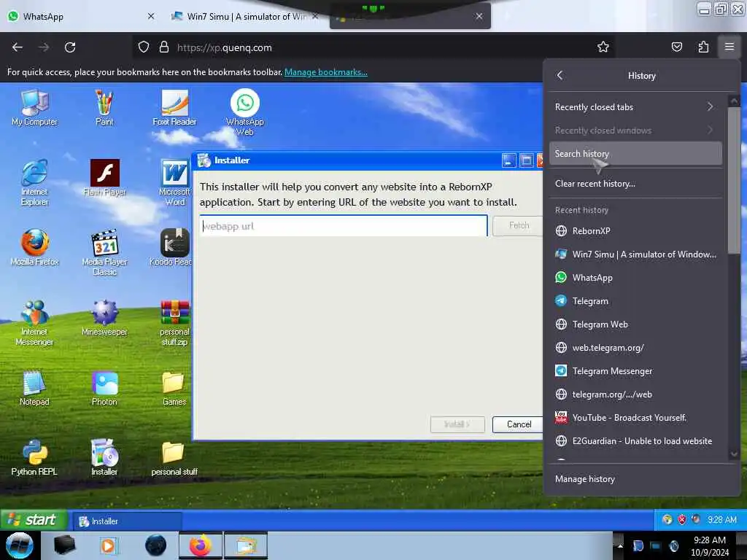Launch Paint from the desktop
This screenshot has width=747, height=560.
pyautogui.click(x=104, y=108)
